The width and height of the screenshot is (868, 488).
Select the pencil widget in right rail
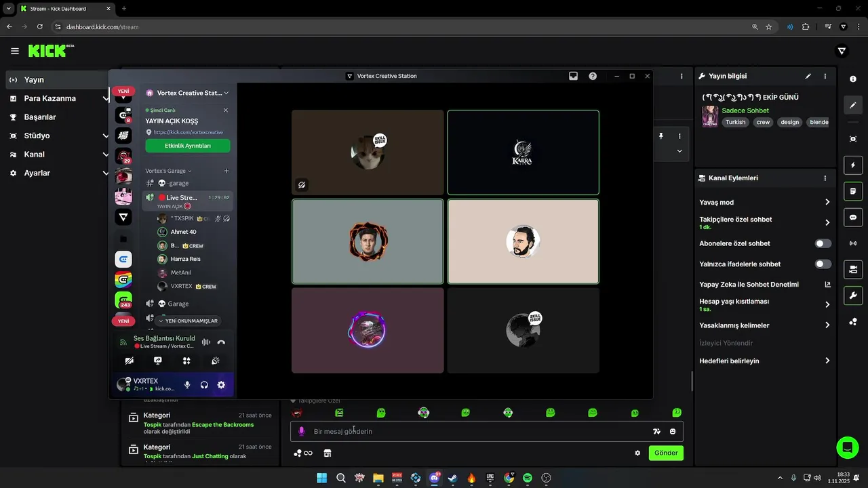853,105
